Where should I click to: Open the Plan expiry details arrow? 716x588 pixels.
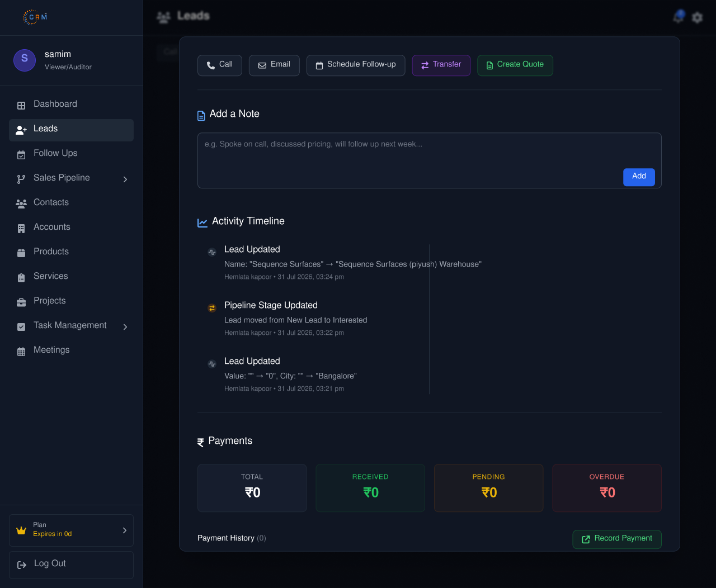point(124,530)
